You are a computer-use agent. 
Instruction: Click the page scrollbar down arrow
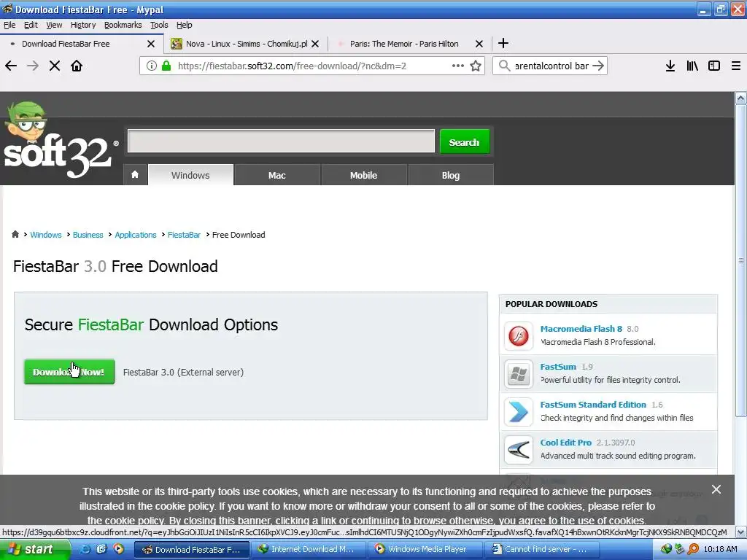(741, 532)
